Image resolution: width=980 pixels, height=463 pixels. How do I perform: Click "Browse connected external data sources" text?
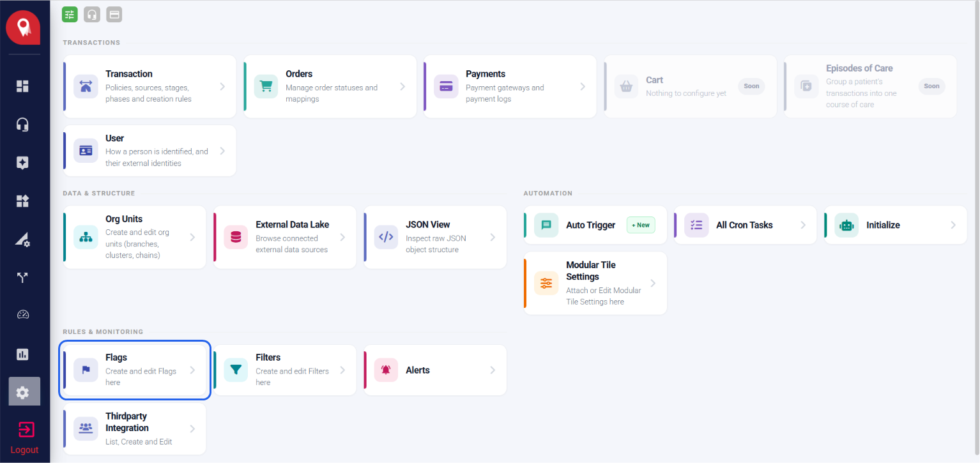[x=292, y=244]
